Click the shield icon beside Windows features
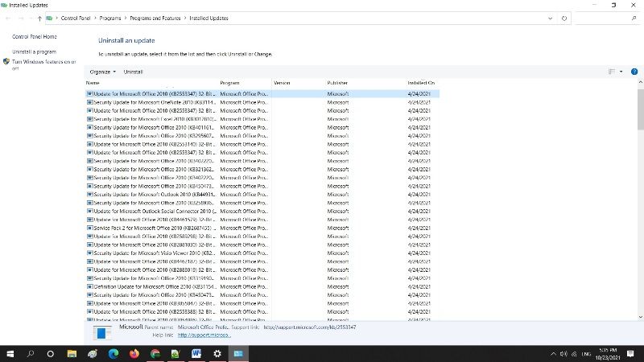644x362 pixels. click(6, 62)
